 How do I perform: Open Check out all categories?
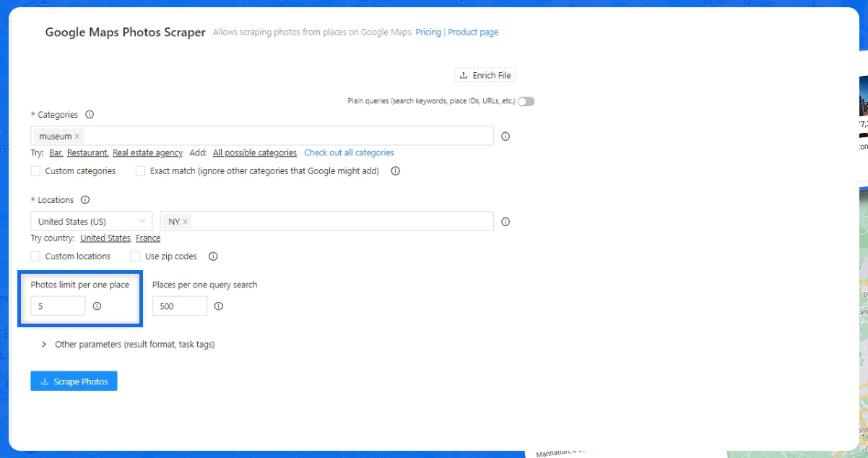click(x=349, y=152)
